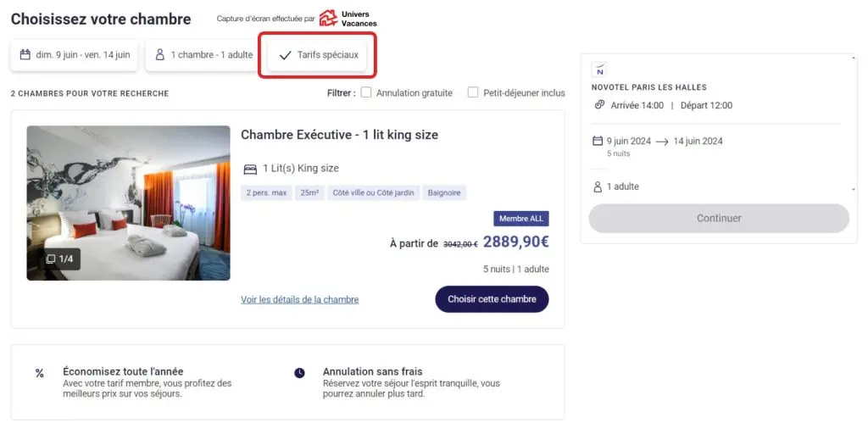The image size is (868, 434).
Task: Enable the Annulation gratuite filter checkbox
Action: point(366,93)
